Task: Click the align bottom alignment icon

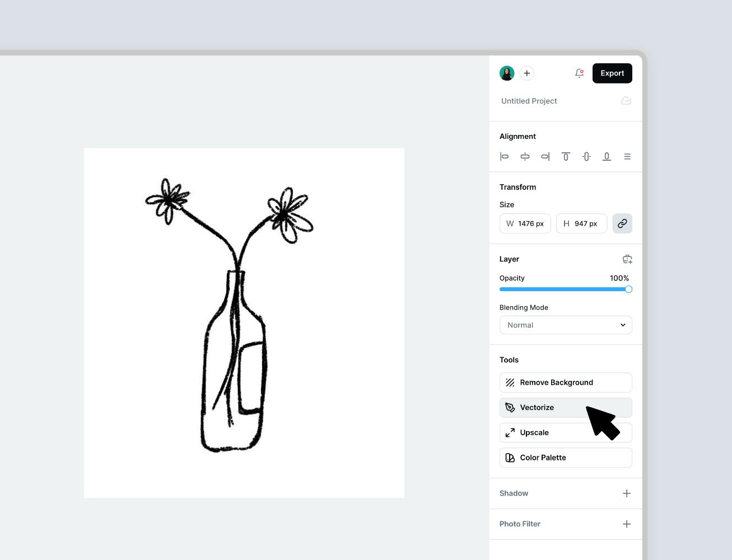Action: [607, 156]
